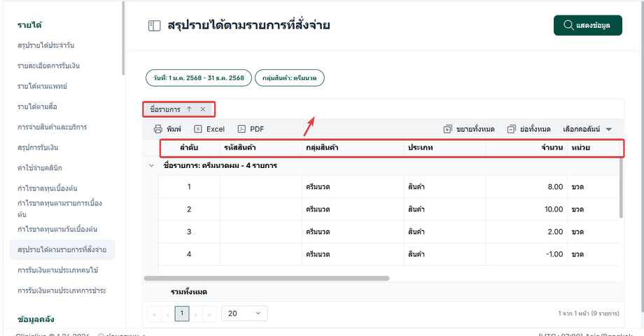Click the sidebar scrollbar thumb

click(122, 38)
